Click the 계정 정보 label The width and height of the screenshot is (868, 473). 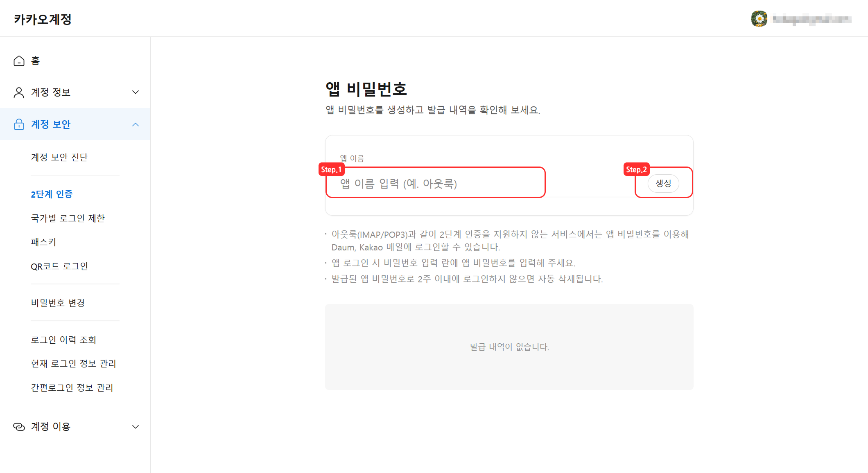pos(51,92)
